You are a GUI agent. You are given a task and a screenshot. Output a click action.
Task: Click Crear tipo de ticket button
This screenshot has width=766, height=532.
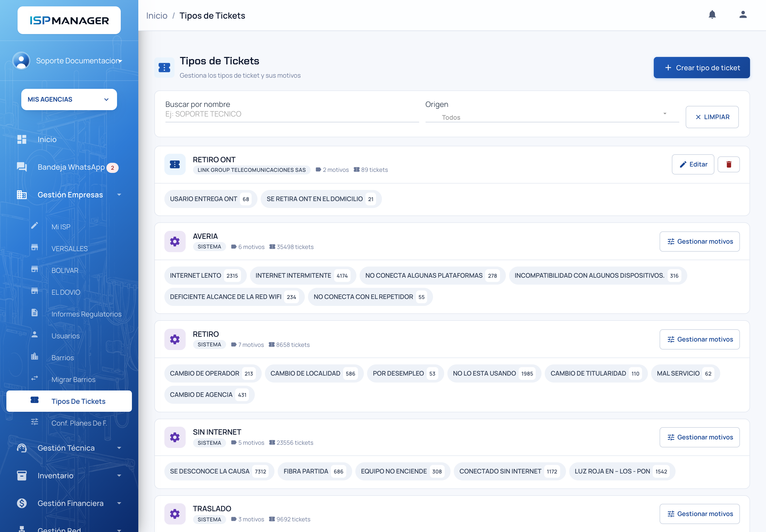tap(702, 68)
